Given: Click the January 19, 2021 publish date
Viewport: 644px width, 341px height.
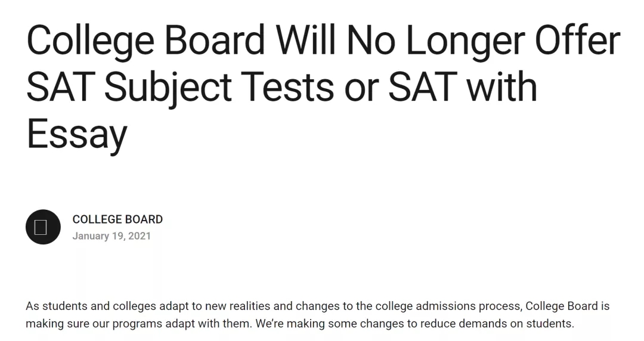Looking at the screenshot, I should [x=112, y=236].
